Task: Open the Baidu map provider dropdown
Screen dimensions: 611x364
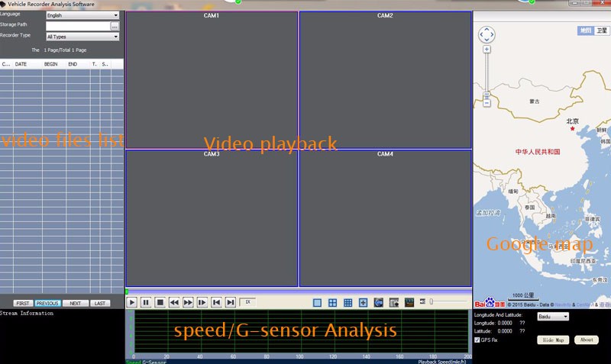Action: [x=553, y=316]
